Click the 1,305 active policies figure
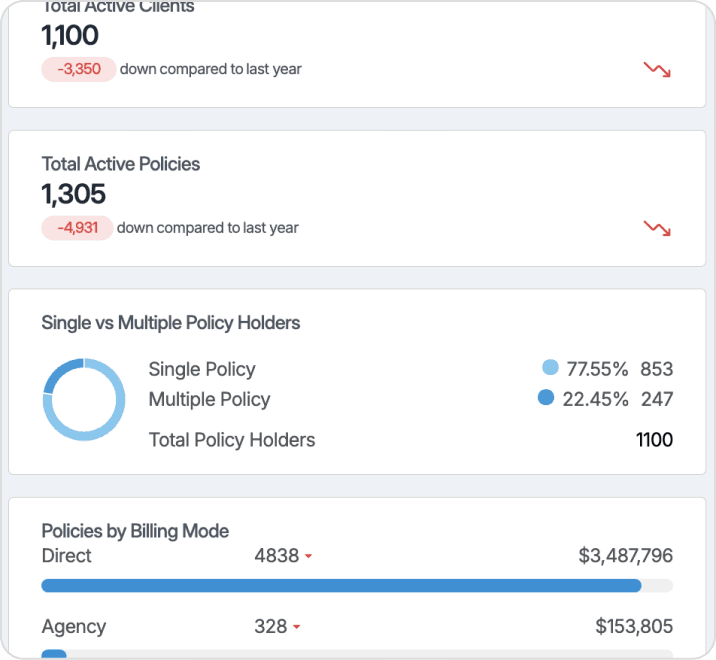Screen dimensions: 716x660 73,194
